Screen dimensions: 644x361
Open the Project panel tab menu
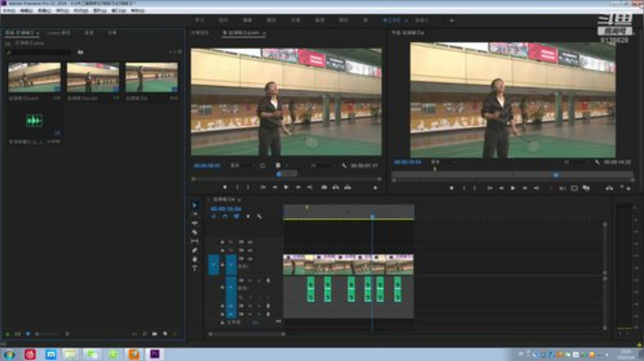coord(38,33)
